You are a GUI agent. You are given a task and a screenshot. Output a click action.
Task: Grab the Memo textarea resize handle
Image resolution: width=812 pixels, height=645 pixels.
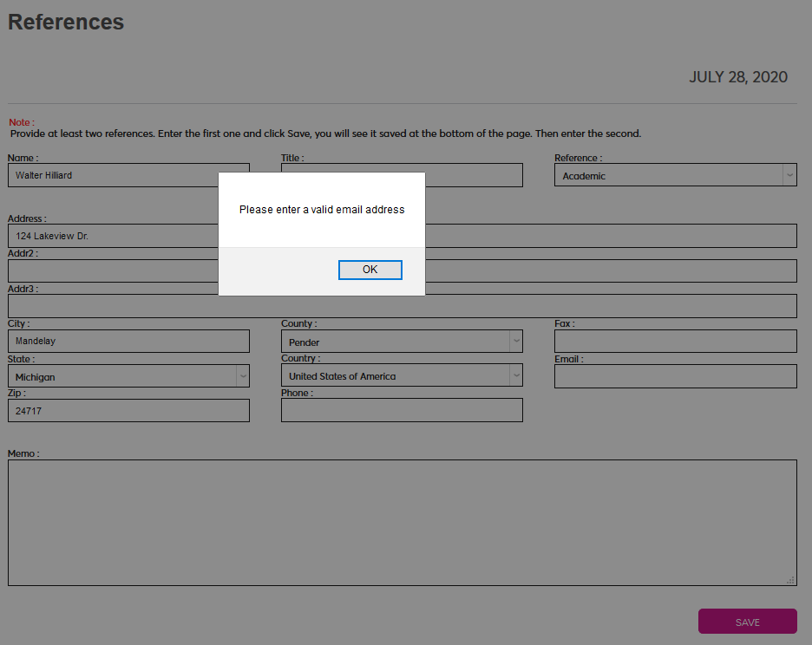[x=790, y=580]
